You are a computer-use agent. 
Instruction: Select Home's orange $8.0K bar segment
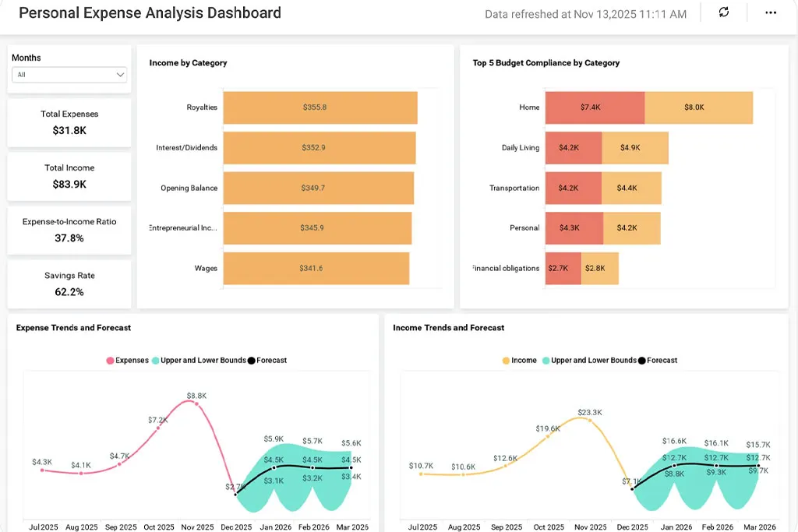[x=699, y=107]
